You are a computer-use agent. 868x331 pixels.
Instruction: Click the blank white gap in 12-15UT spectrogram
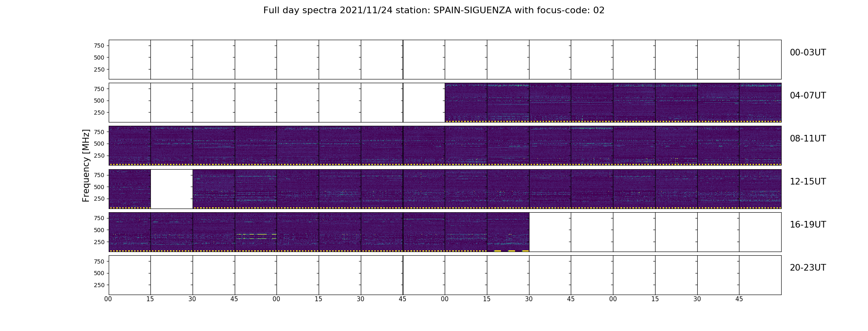click(172, 189)
